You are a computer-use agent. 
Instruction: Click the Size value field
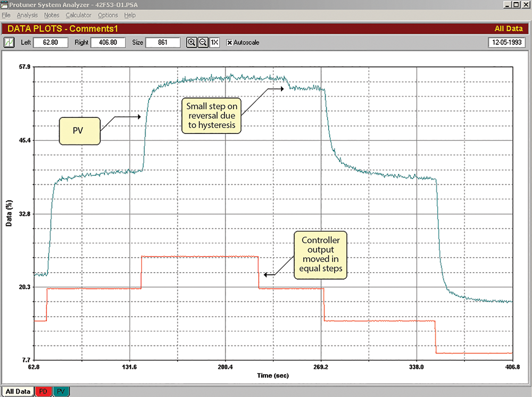point(162,43)
